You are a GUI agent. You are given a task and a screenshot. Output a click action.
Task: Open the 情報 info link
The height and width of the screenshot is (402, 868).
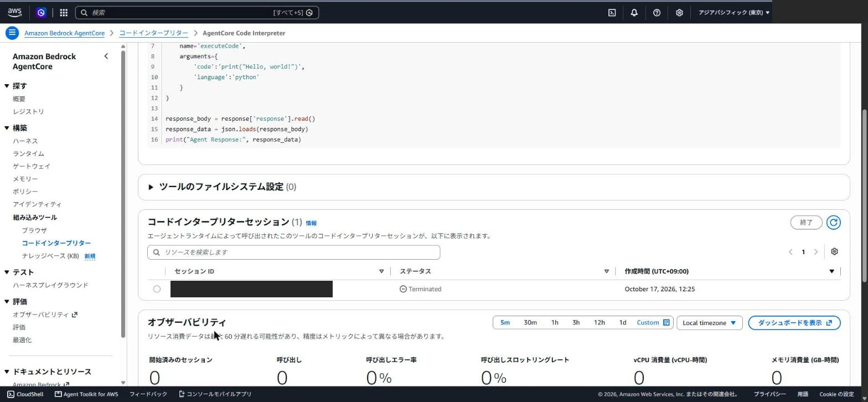point(311,223)
